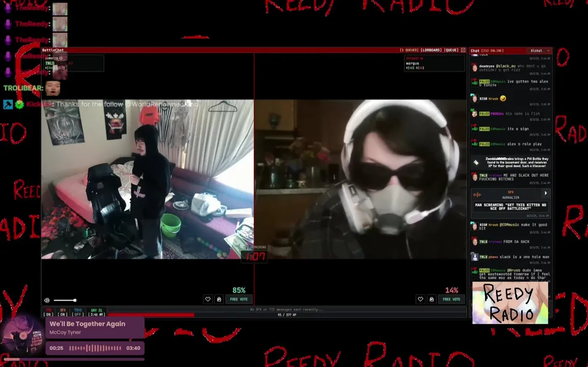This screenshot has width=588, height=367.
Task: Cast a FREE VOTE for the 85% player
Action: (239, 299)
